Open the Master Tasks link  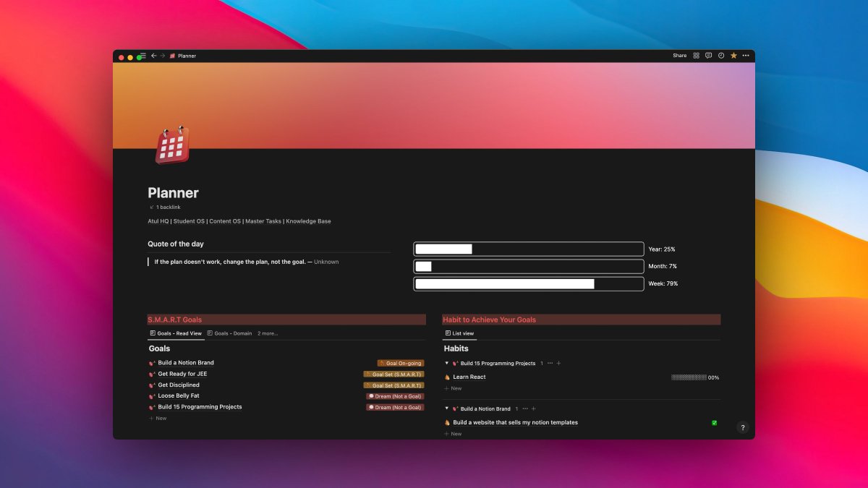coord(263,221)
